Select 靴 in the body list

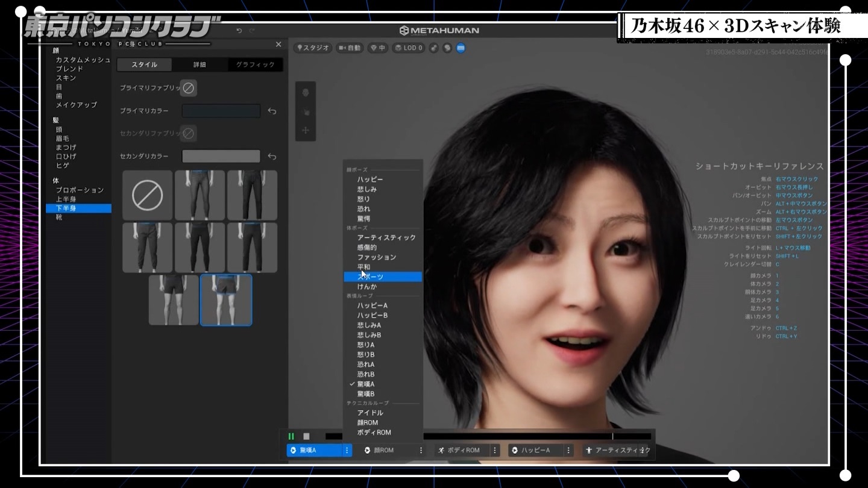59,217
